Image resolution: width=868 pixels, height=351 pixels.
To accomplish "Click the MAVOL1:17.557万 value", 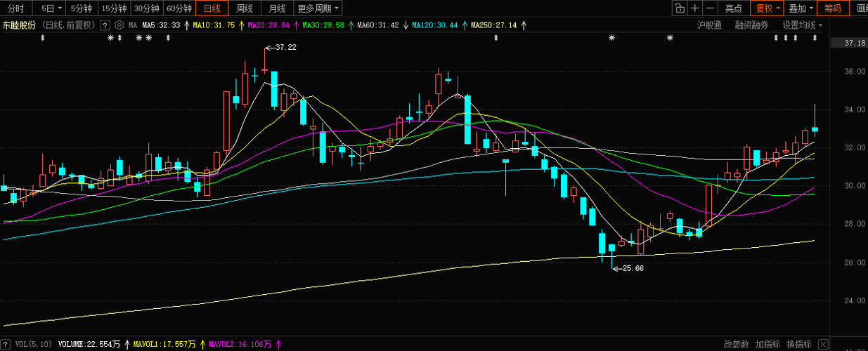I will coord(164,344).
